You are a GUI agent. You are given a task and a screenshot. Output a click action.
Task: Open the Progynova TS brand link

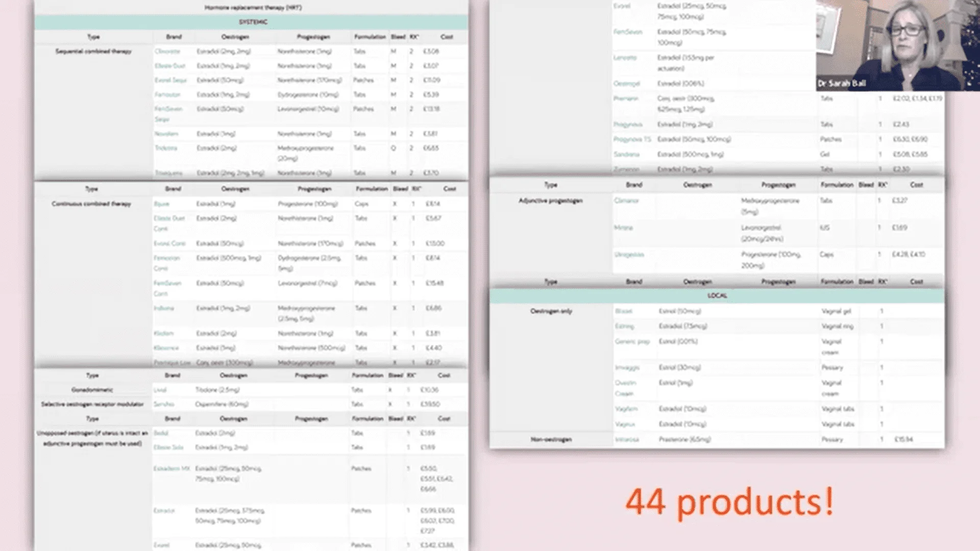632,139
